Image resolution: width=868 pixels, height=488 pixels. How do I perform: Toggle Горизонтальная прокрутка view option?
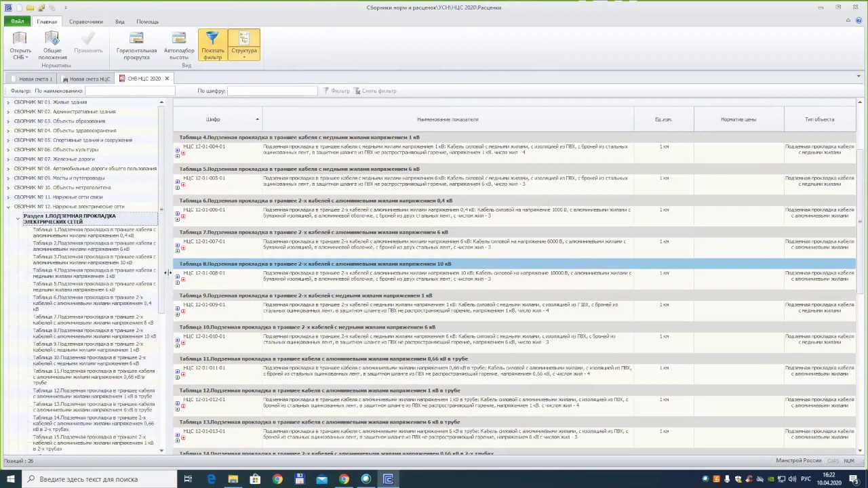tap(136, 45)
